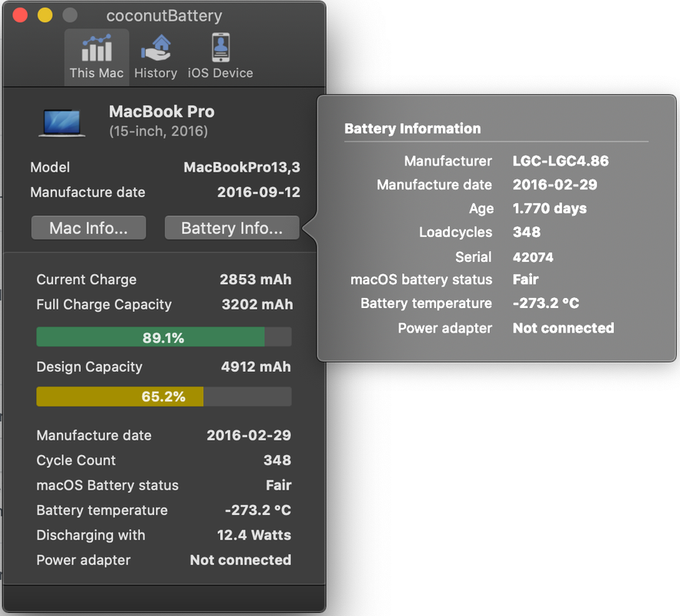The image size is (680, 616).
Task: Click the Design Capacity label
Action: coord(89,367)
